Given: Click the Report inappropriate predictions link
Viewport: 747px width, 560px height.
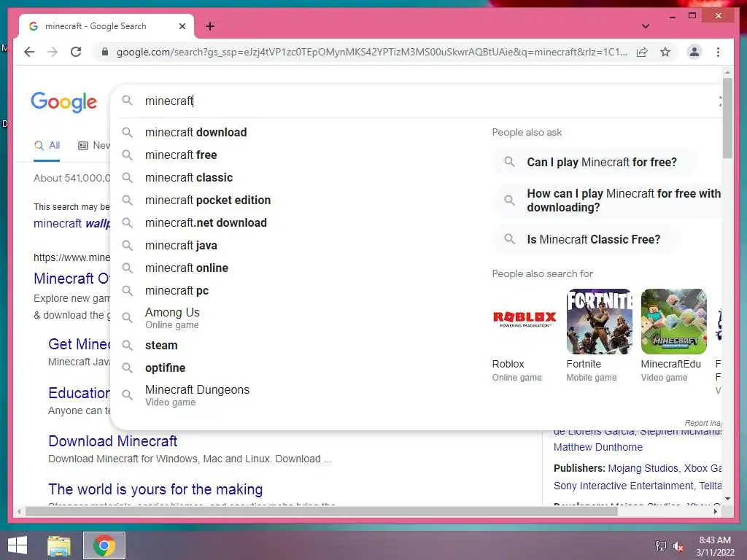Looking at the screenshot, I should coord(703,423).
